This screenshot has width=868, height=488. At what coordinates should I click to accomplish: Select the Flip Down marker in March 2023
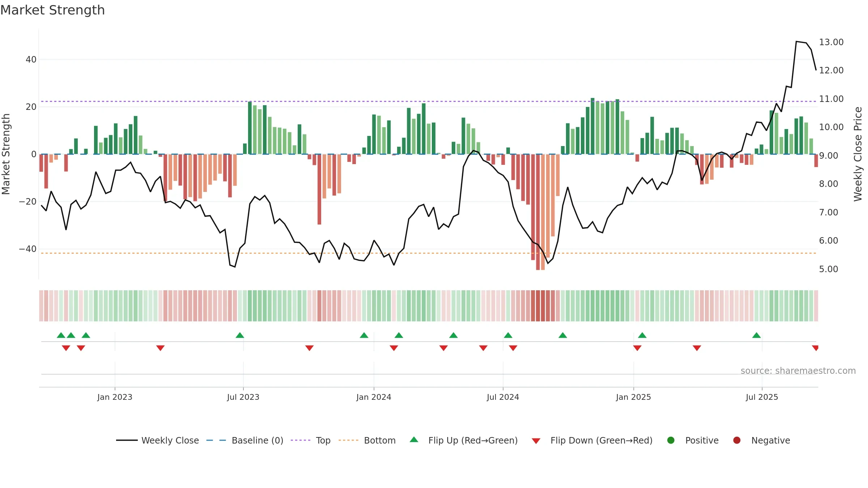(161, 348)
